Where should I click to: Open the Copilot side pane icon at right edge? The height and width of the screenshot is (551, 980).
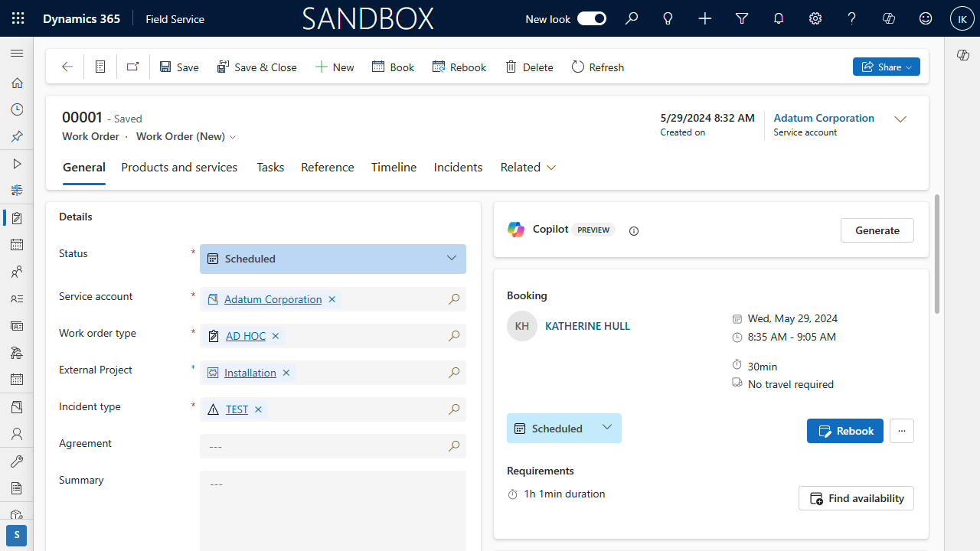click(963, 54)
